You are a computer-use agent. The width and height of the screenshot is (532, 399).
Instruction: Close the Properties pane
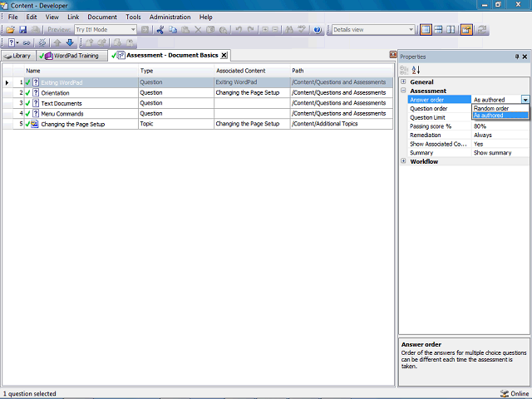525,57
